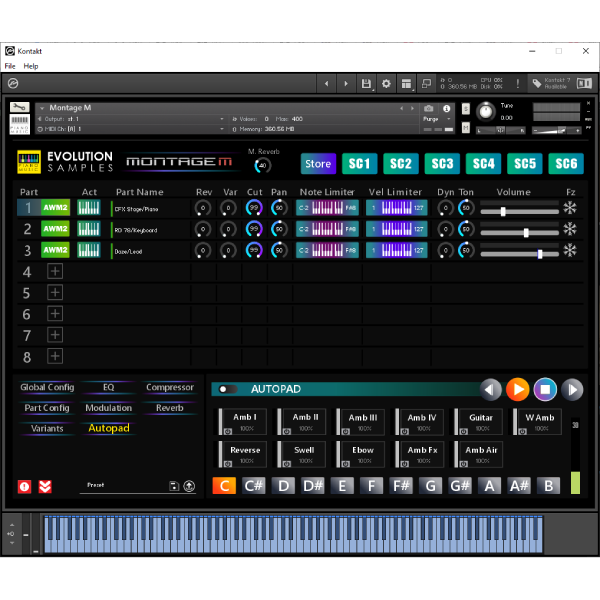Save the preset with floppy icon
600x600 pixels.
click(174, 486)
